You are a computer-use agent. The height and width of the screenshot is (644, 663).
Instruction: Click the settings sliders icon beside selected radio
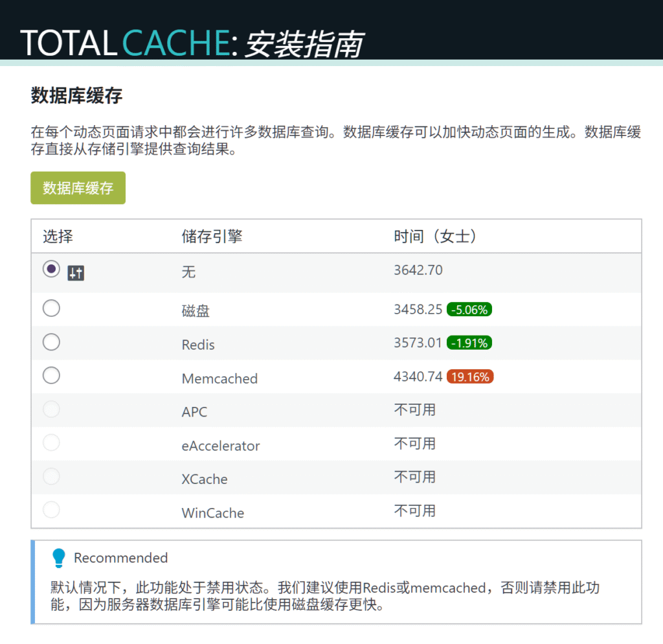[x=76, y=273]
